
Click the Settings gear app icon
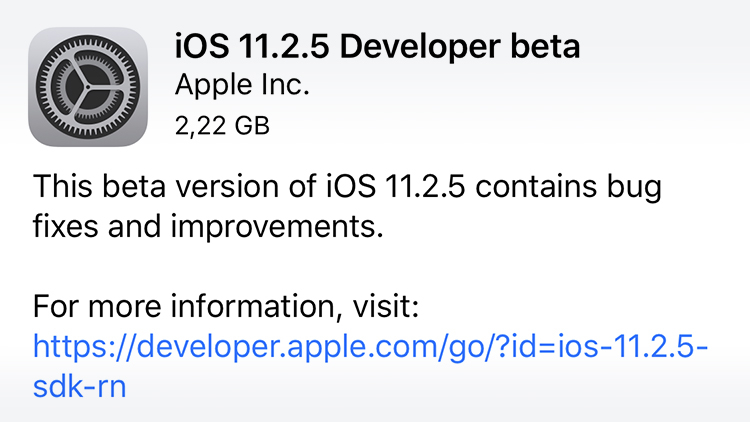pos(88,87)
